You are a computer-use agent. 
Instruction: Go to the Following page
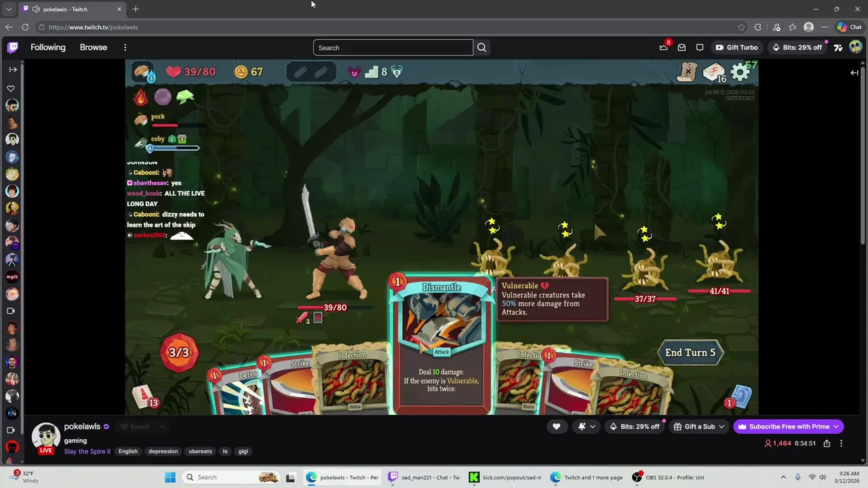pos(48,47)
